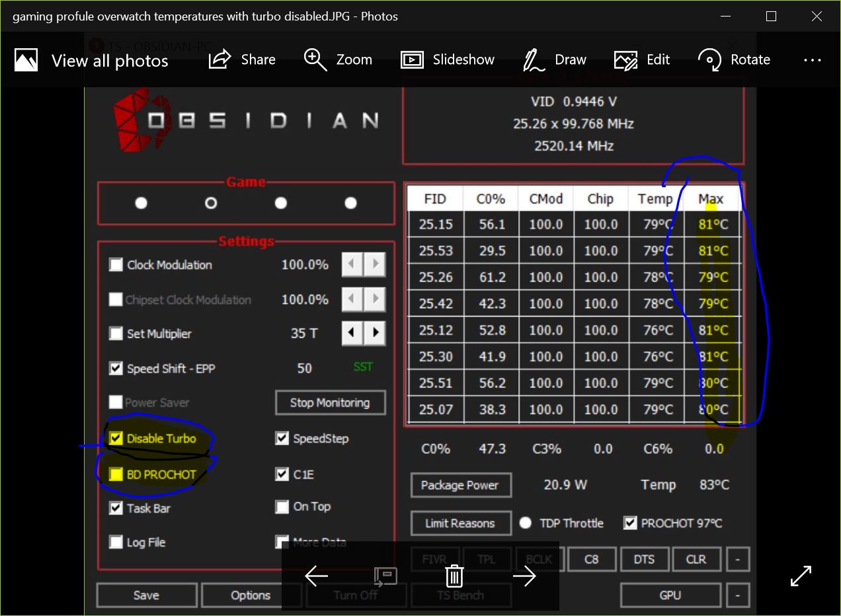Click the Zoom magnifier icon

coord(315,59)
